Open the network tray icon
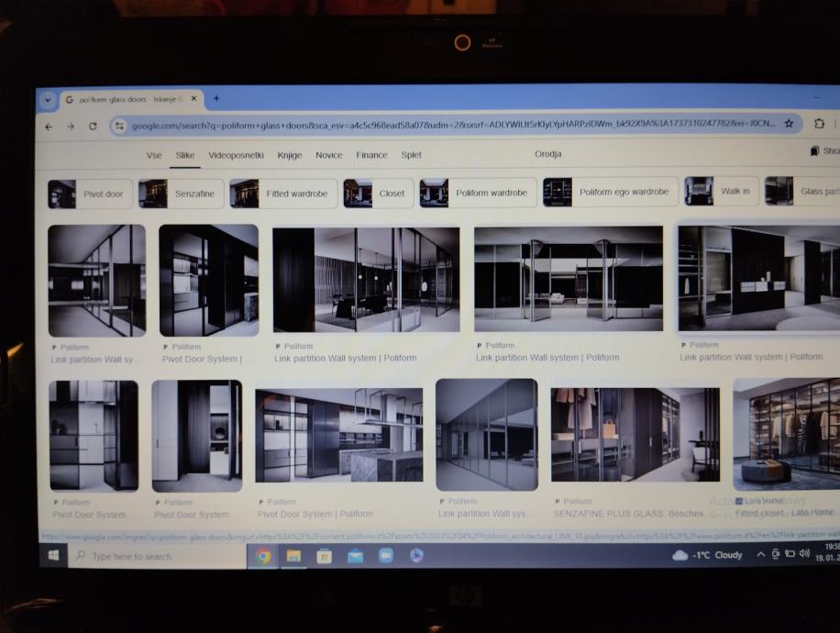 point(790,554)
